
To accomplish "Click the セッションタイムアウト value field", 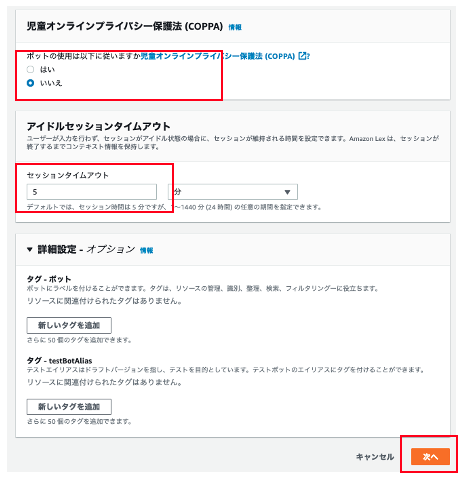I will pos(92,192).
